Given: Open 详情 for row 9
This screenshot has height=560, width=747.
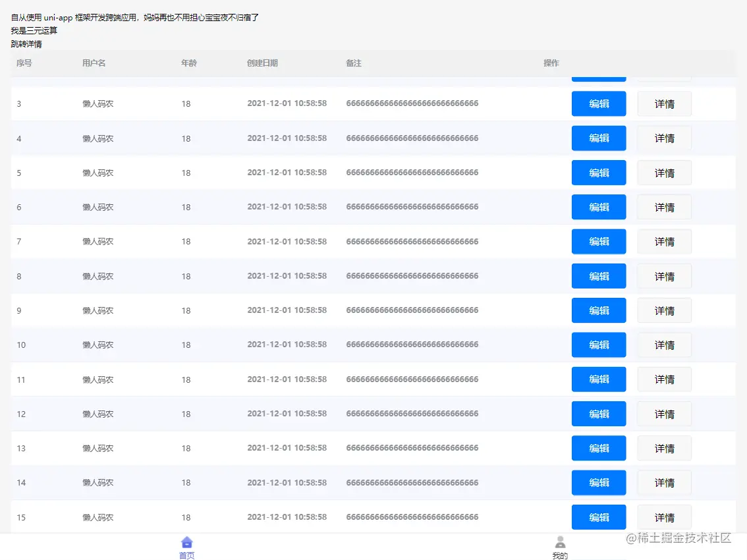Looking at the screenshot, I should point(664,310).
